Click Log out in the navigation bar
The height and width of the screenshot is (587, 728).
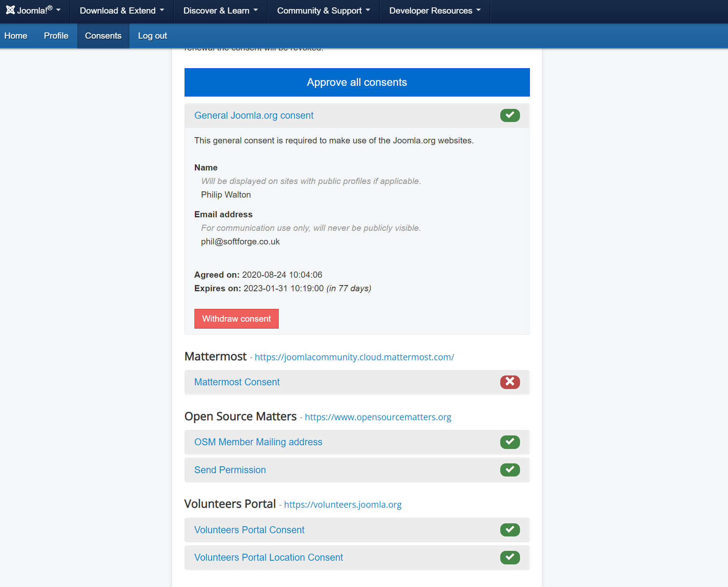pos(152,36)
